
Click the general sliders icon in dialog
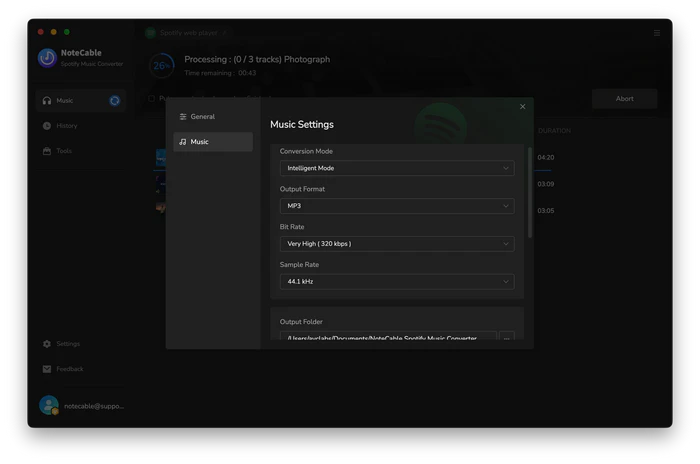[183, 117]
